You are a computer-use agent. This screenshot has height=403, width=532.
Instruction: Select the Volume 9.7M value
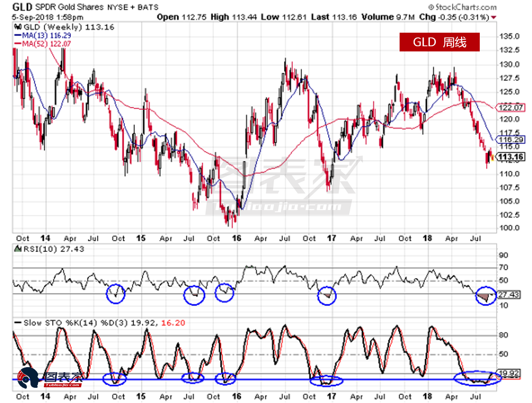[388, 17]
